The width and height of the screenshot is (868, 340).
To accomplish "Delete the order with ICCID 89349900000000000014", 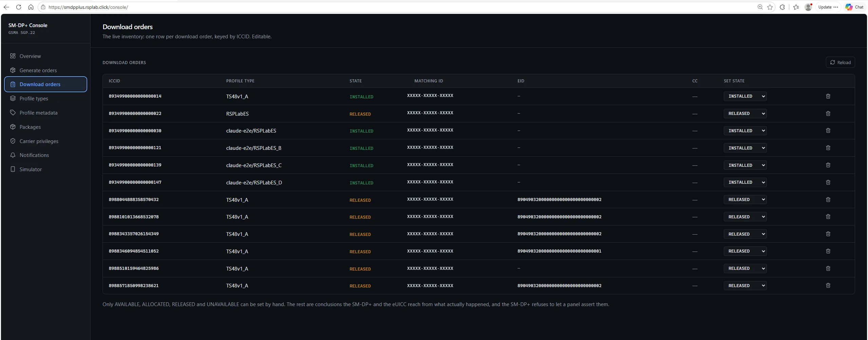I will (x=828, y=96).
